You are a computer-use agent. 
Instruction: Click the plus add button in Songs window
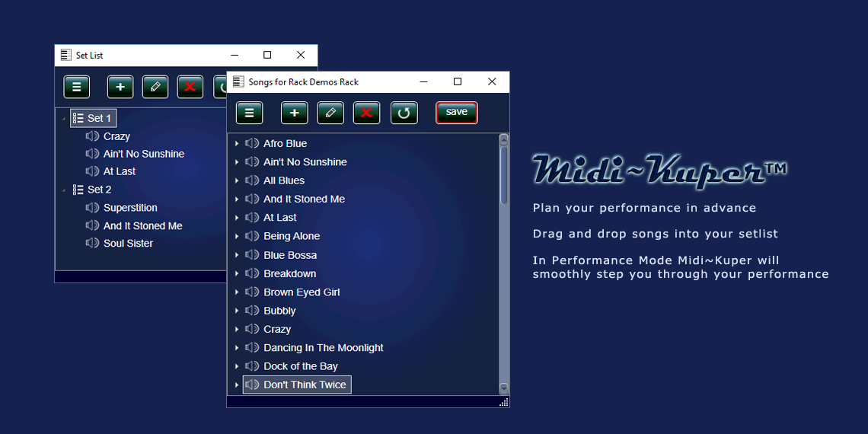pyautogui.click(x=295, y=113)
